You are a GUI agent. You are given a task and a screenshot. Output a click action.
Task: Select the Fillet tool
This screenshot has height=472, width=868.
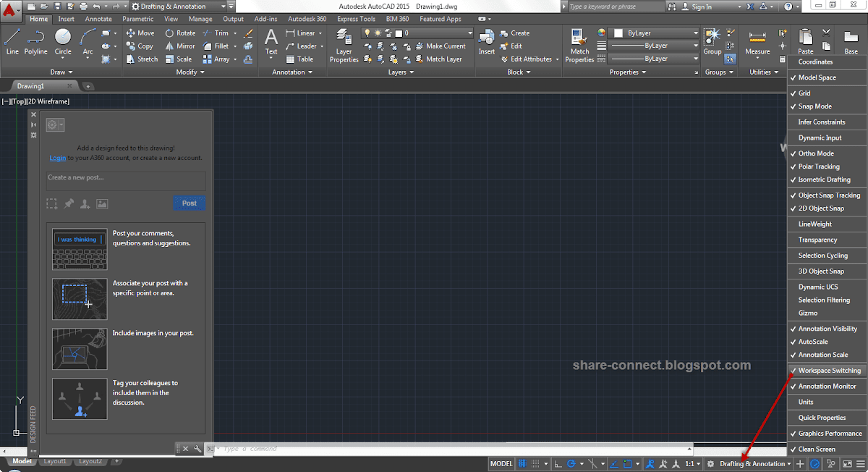pyautogui.click(x=216, y=46)
